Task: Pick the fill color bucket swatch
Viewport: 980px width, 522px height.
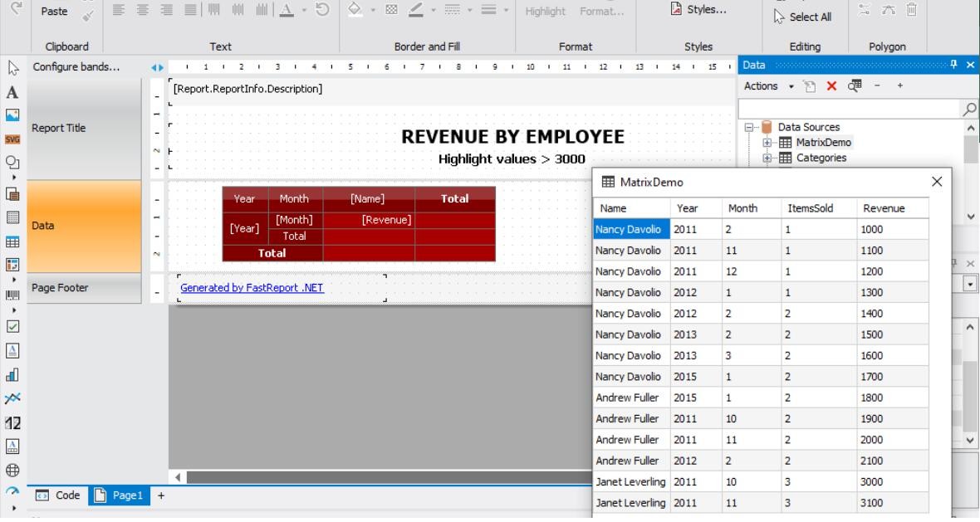Action: click(355, 9)
